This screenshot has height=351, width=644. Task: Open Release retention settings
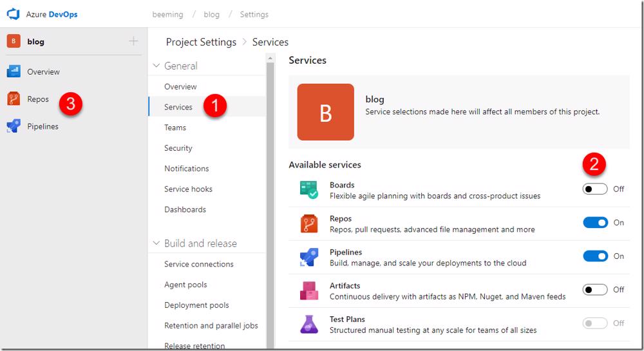tap(194, 346)
